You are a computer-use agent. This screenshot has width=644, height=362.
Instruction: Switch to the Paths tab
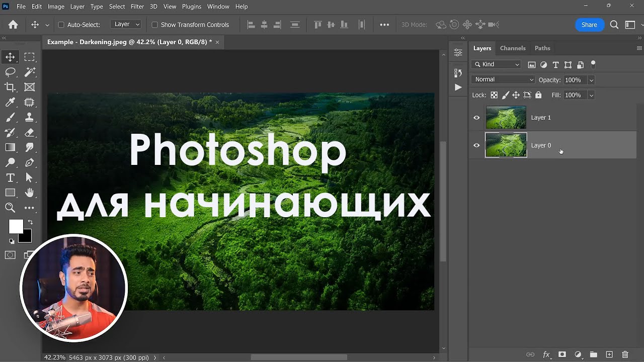[542, 48]
